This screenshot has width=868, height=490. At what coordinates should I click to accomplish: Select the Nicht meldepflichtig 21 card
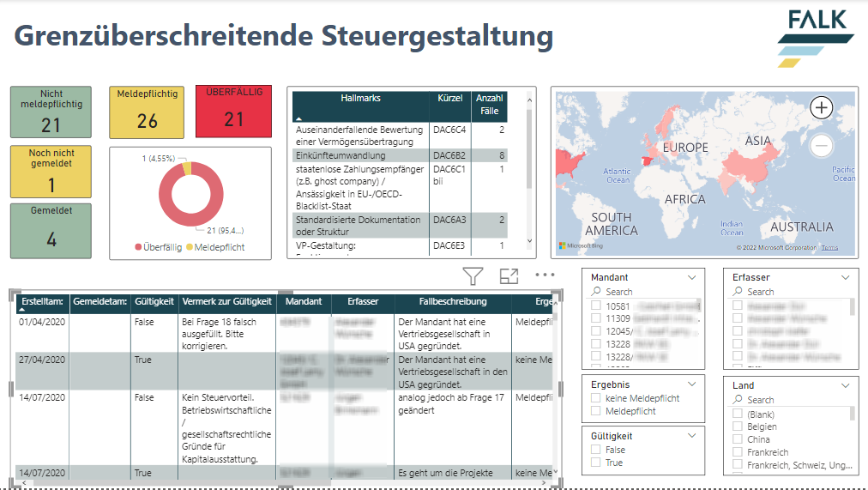point(51,112)
